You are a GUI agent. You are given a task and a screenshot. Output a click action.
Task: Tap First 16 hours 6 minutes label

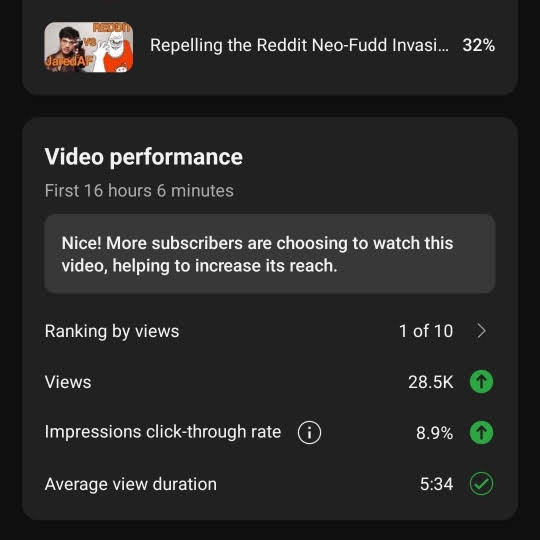pos(139,190)
